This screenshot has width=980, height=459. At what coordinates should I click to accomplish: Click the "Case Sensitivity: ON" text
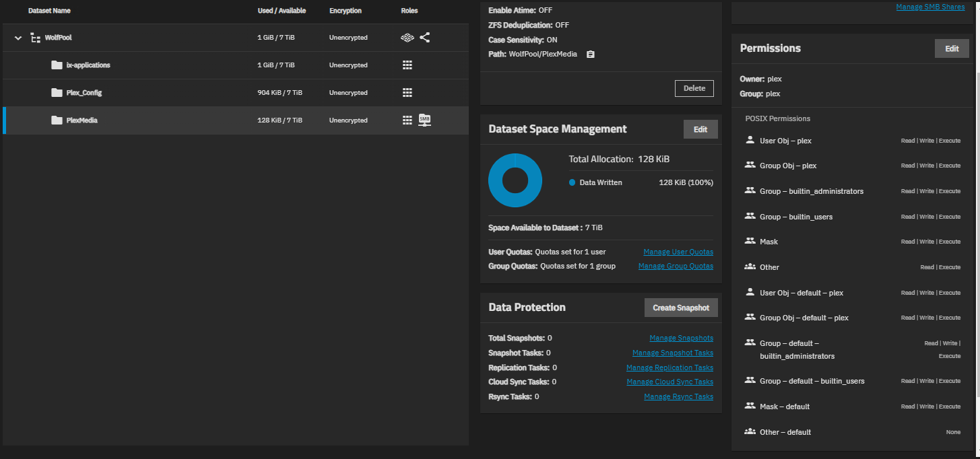(523, 40)
